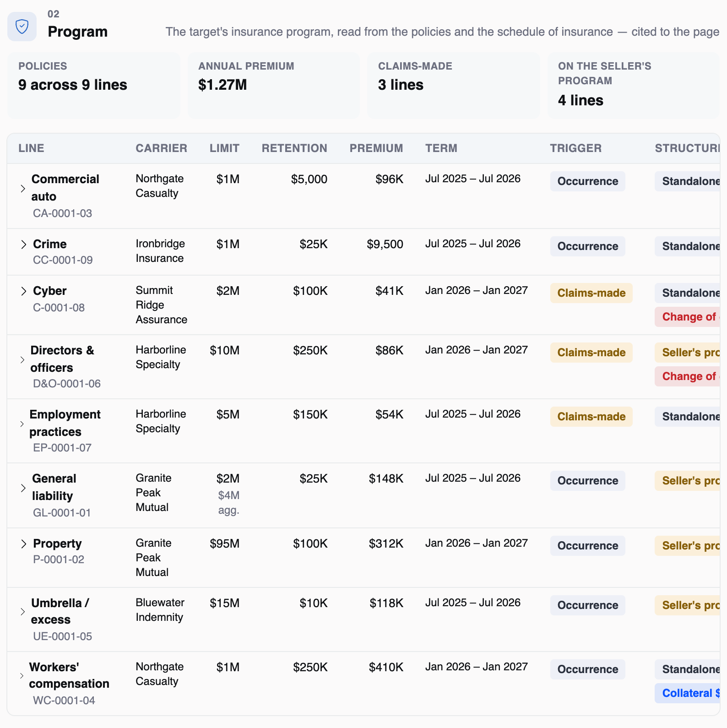Click Seller's pro badge in Directors & officers row
This screenshot has width=727, height=728.
click(688, 353)
